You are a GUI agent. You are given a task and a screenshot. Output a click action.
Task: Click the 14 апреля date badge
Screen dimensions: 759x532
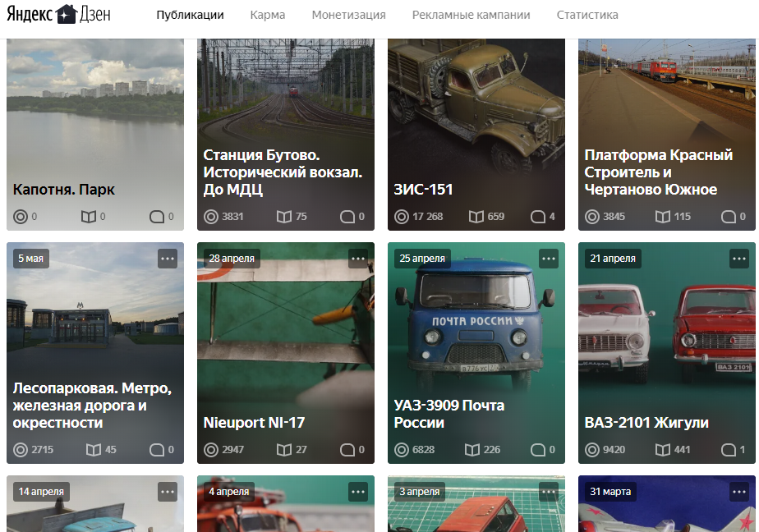[41, 492]
